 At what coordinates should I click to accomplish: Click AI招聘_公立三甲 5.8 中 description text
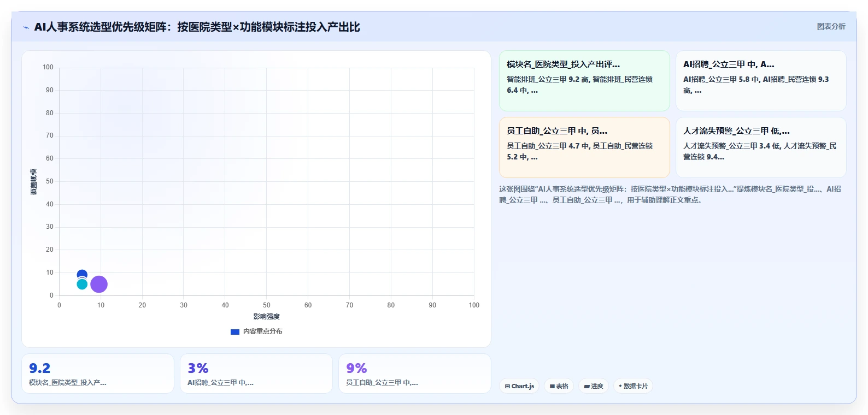(756, 85)
